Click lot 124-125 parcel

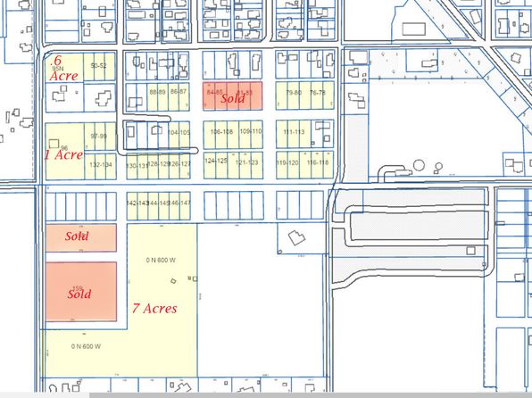[216, 165]
